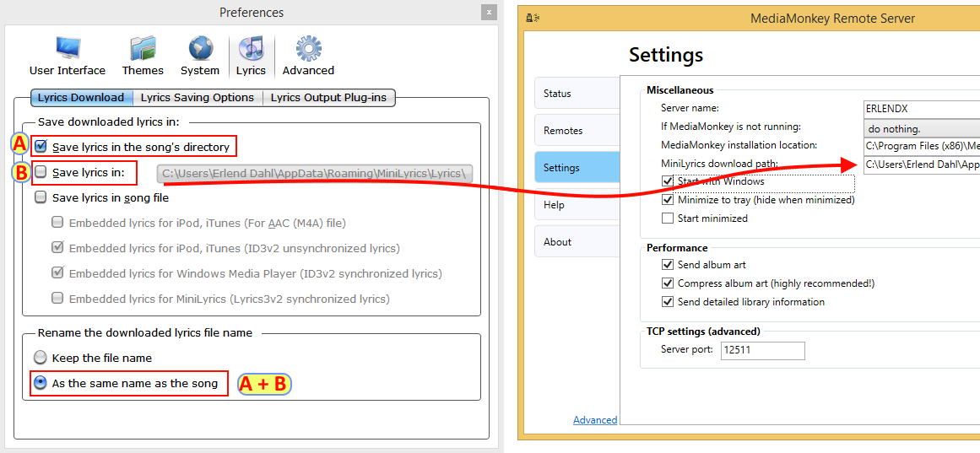Click Server port field 12511
This screenshot has height=453, width=980.
[762, 351]
